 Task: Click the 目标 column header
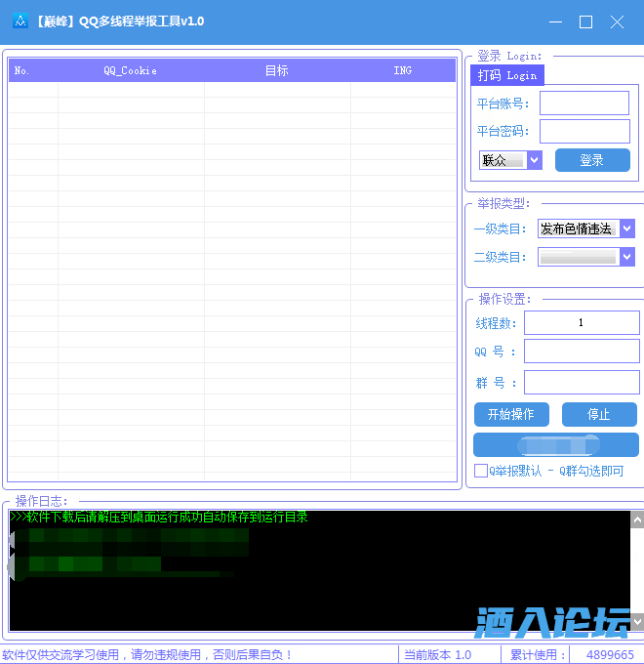(276, 70)
